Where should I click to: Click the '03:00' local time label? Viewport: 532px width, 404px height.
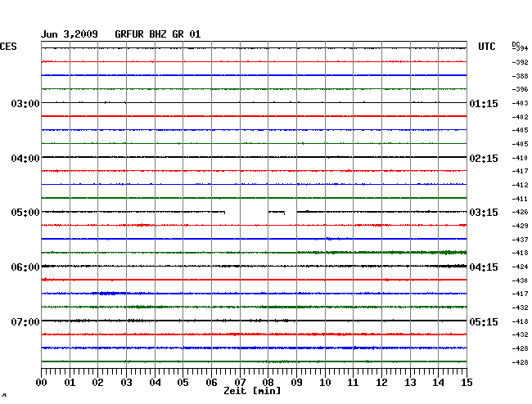(x=25, y=103)
